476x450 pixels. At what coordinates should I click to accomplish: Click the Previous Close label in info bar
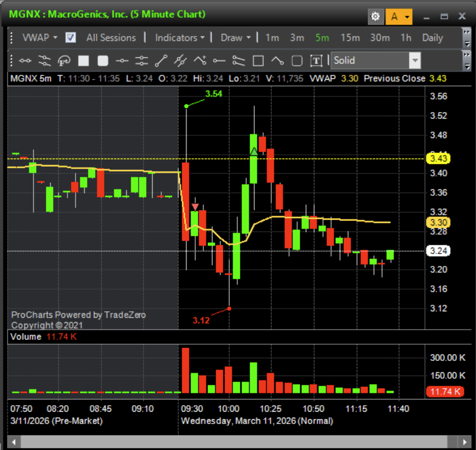(395, 78)
